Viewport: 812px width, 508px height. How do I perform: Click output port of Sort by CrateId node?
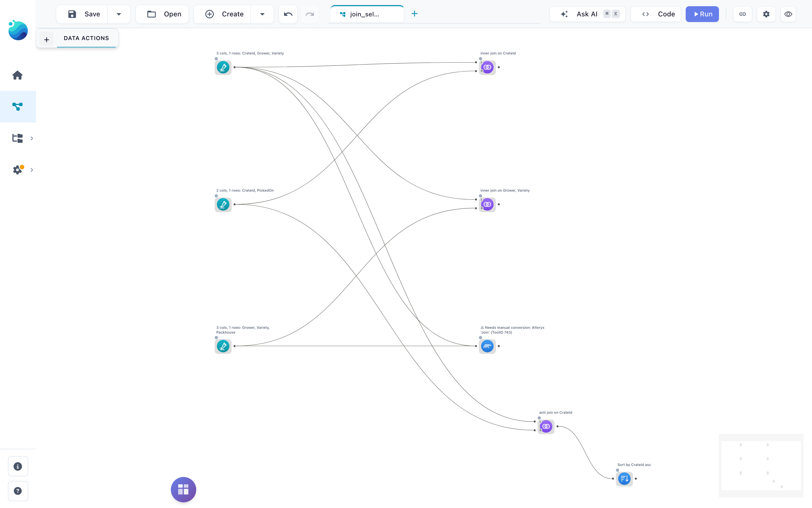click(x=636, y=479)
